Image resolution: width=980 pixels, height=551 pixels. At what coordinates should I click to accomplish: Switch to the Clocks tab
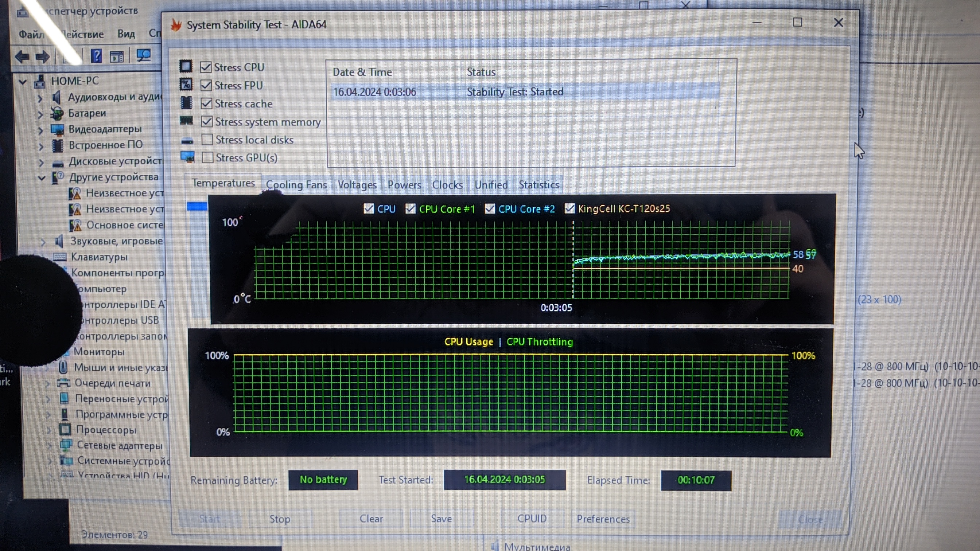pyautogui.click(x=447, y=185)
